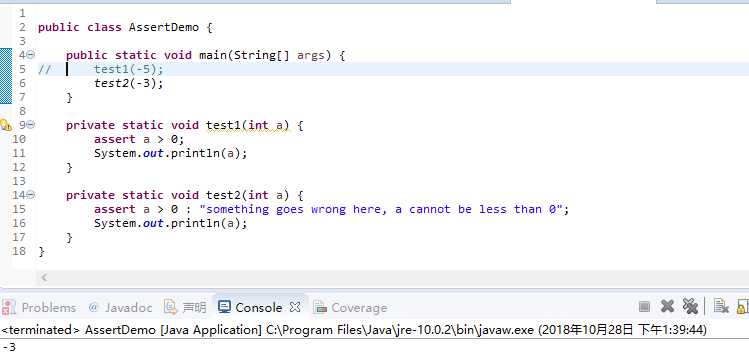The height and width of the screenshot is (364, 749).
Task: Clear the console output
Action: pyautogui.click(x=721, y=307)
